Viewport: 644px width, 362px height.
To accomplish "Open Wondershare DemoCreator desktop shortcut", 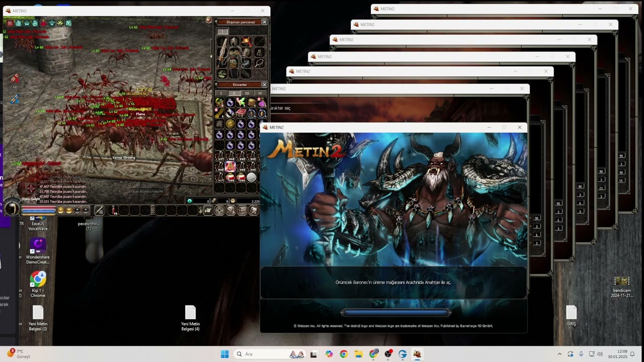I will click(x=38, y=251).
